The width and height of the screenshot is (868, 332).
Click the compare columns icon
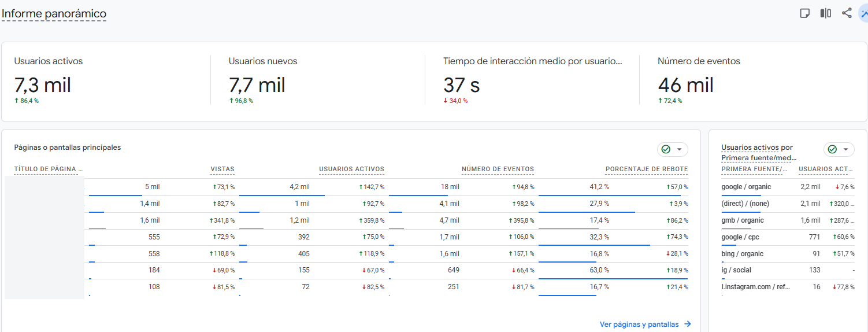coord(825,13)
